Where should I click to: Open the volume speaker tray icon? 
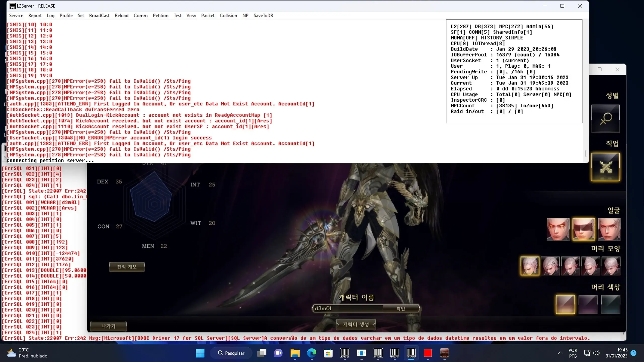(x=596, y=353)
